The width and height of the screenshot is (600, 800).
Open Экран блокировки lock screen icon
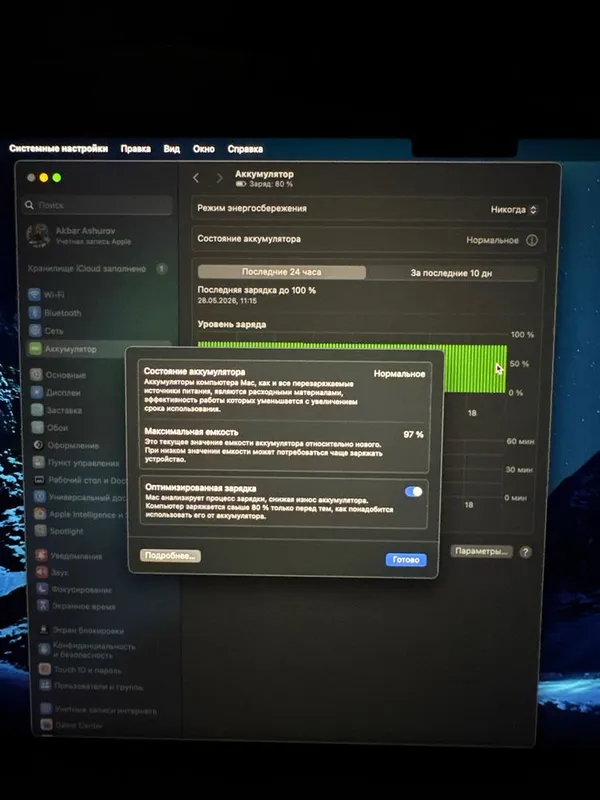[x=44, y=630]
